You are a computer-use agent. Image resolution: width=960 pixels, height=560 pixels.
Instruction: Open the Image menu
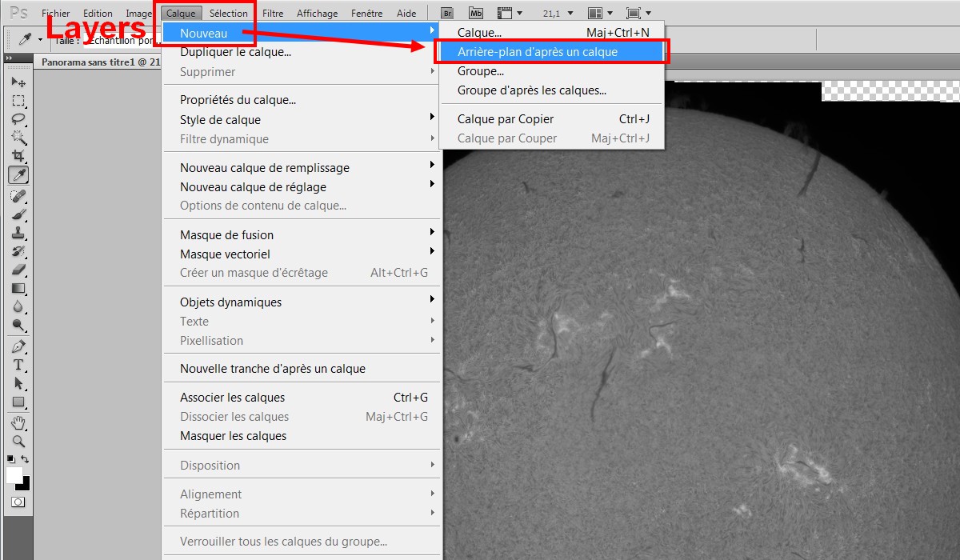point(138,13)
